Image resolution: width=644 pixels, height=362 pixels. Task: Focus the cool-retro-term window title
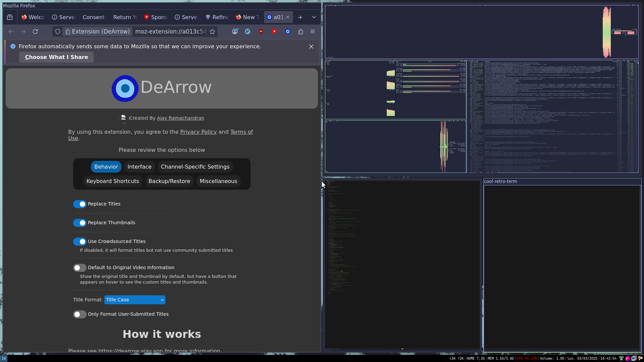500,182
